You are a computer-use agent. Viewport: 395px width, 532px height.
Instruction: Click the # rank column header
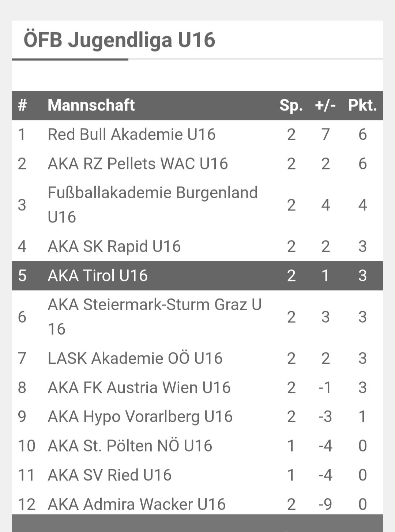pos(22,105)
